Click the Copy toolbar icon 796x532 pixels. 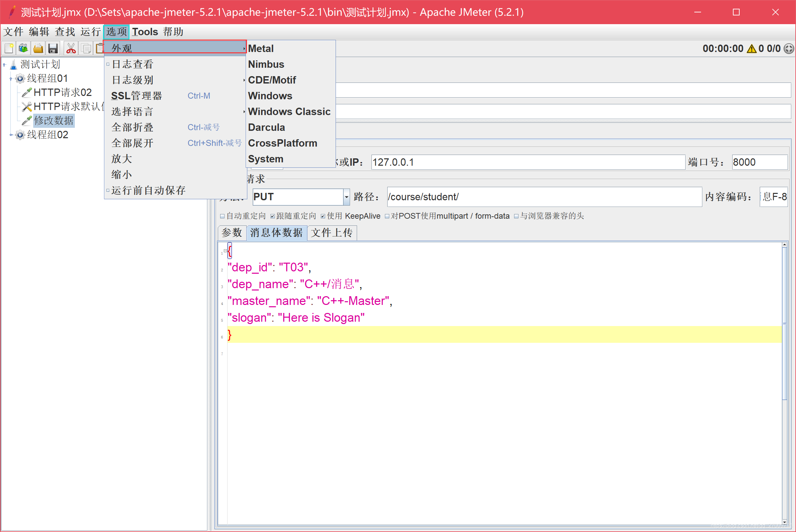[86, 49]
